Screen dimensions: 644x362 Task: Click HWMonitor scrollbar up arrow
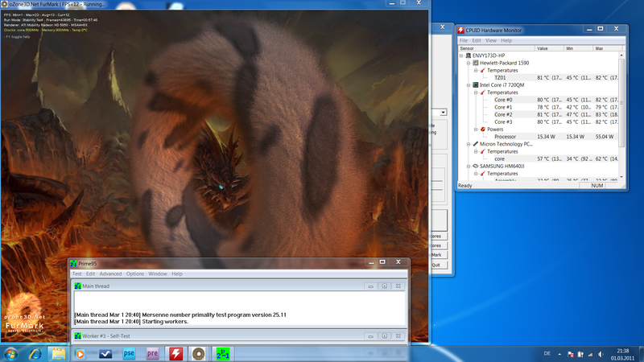coord(621,55)
